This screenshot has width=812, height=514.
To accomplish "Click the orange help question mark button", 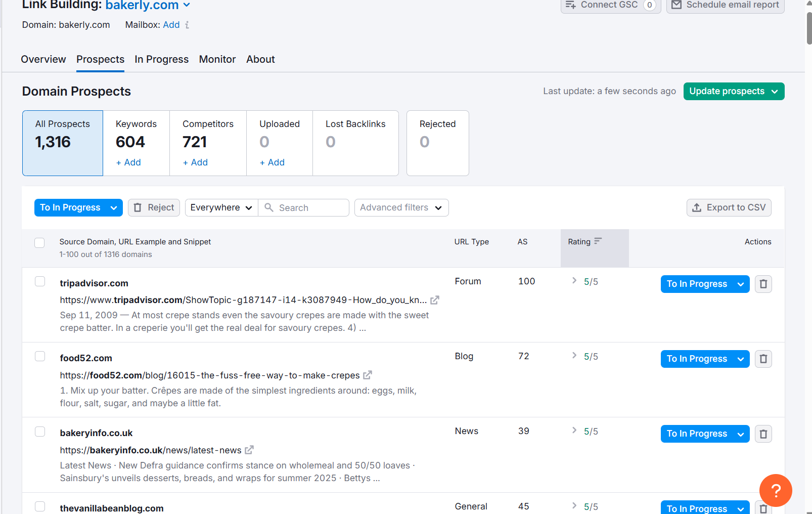I will point(775,490).
